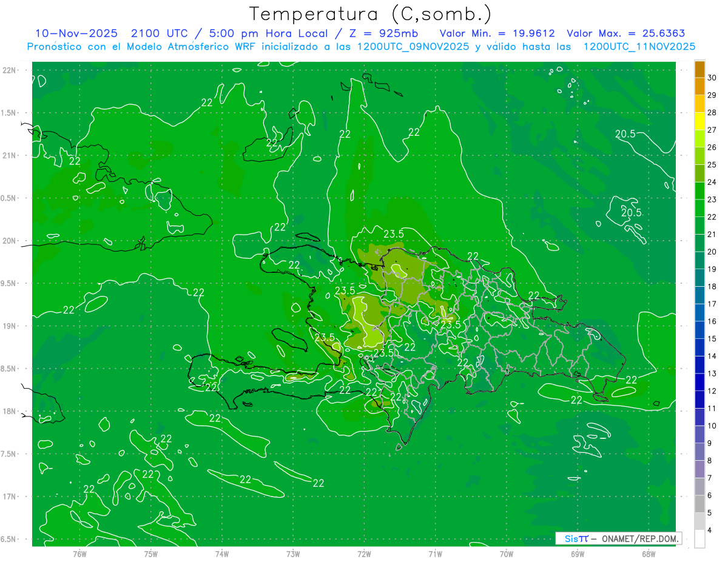Screen dimensions: 728x562
Task: Click the "17N" latitude axis label
Action: 9,497
